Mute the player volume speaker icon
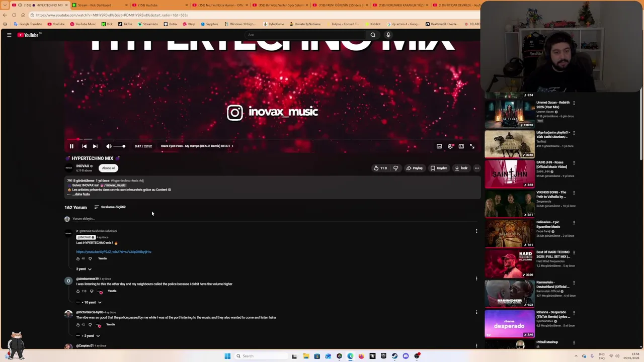Image resolution: width=644 pixels, height=362 pixels. point(109,146)
